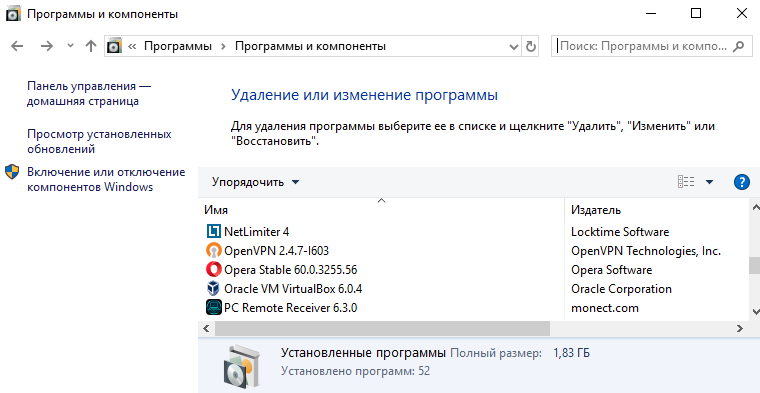Go up one level with the Up arrow

(x=91, y=46)
